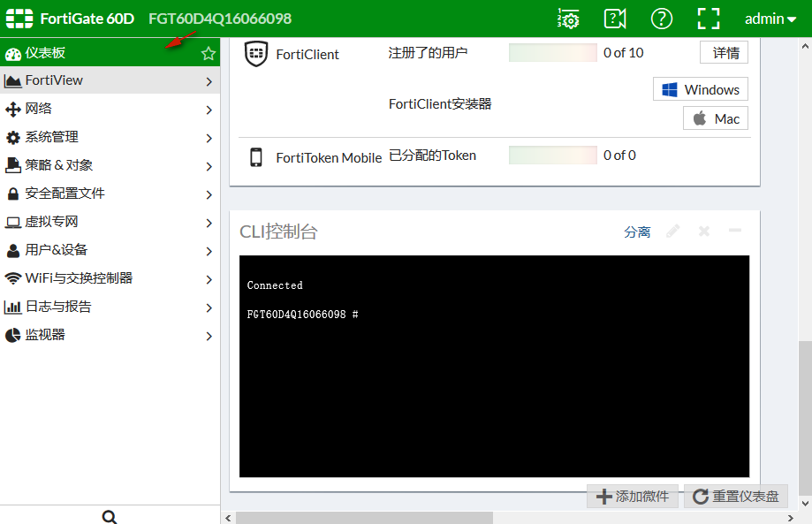Open the system configuration wizard icon
812x524 pixels.
point(568,19)
